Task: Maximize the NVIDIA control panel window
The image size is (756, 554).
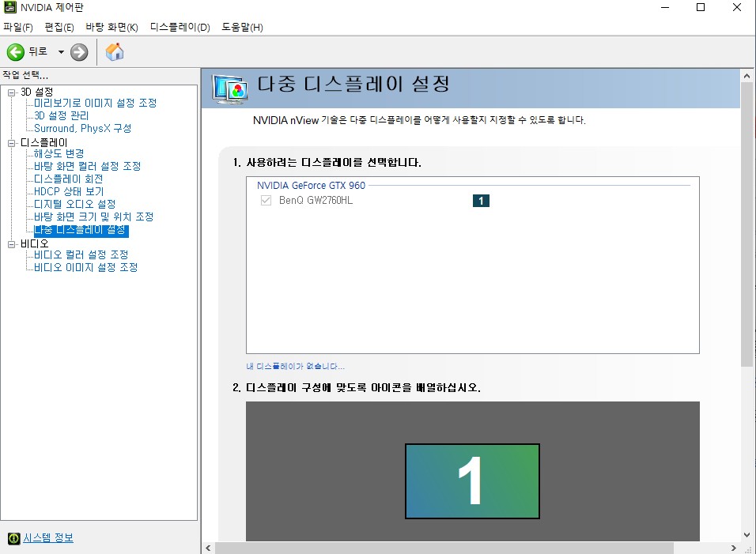Action: (701, 7)
